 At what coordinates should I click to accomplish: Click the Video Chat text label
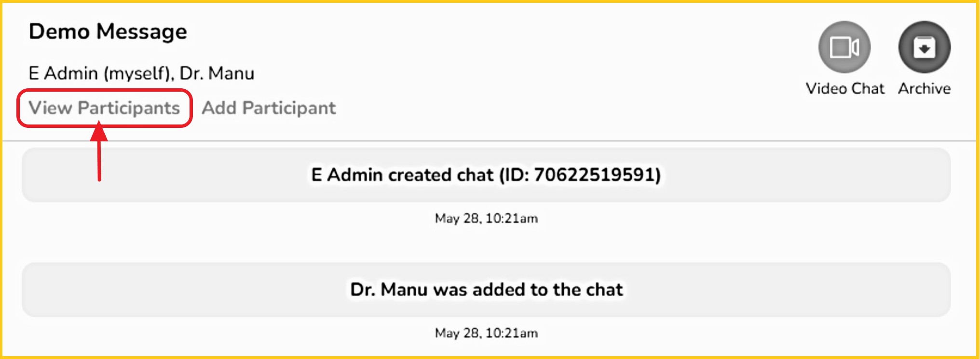[x=845, y=89]
